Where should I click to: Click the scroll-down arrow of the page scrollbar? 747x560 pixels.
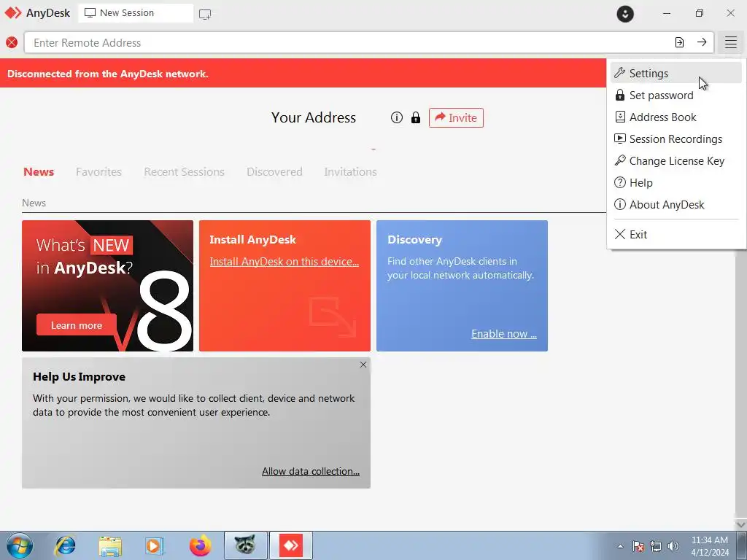(741, 524)
